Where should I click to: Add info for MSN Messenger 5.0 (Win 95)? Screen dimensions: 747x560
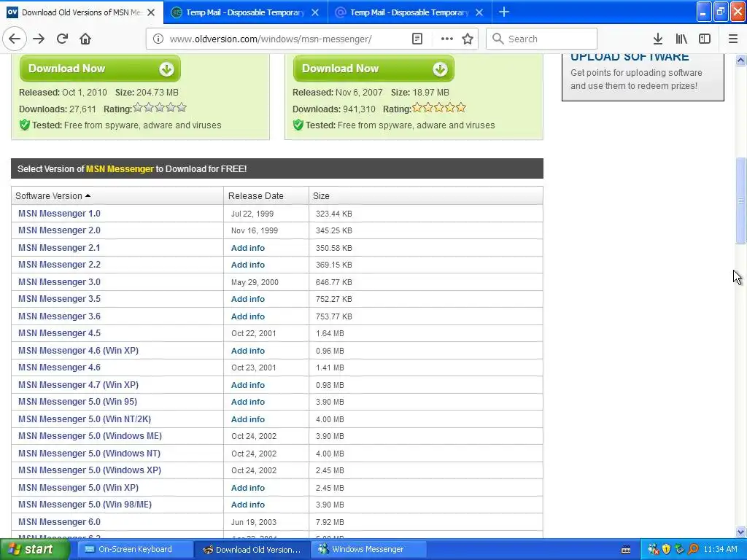(248, 402)
